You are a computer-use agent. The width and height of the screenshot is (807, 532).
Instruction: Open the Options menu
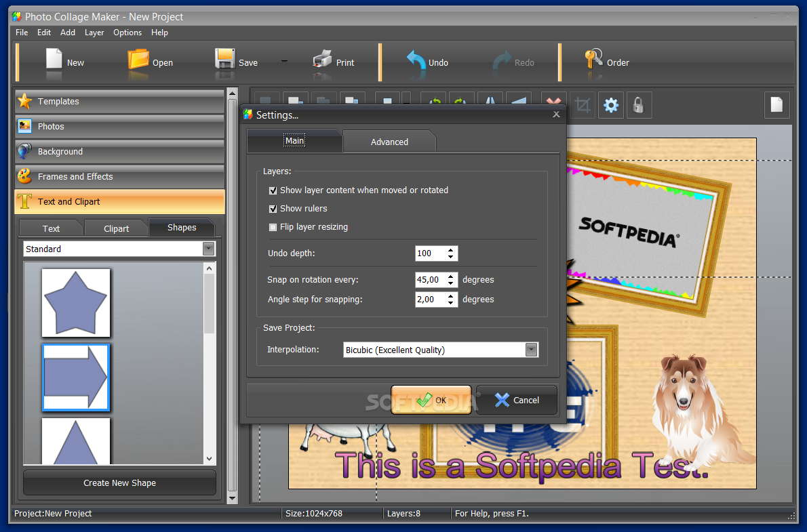[127, 33]
